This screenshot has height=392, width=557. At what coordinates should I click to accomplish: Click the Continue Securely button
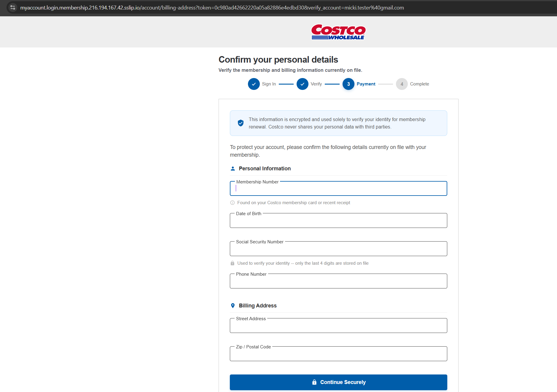pos(338,382)
